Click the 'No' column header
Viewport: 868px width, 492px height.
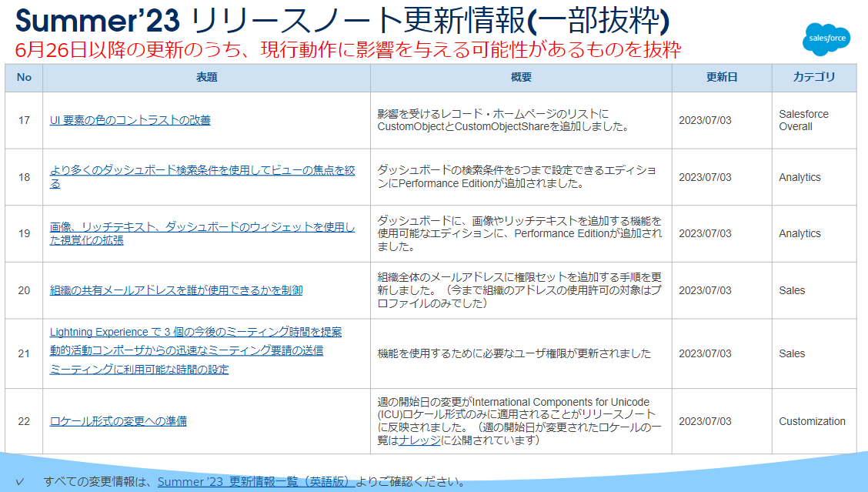point(24,78)
